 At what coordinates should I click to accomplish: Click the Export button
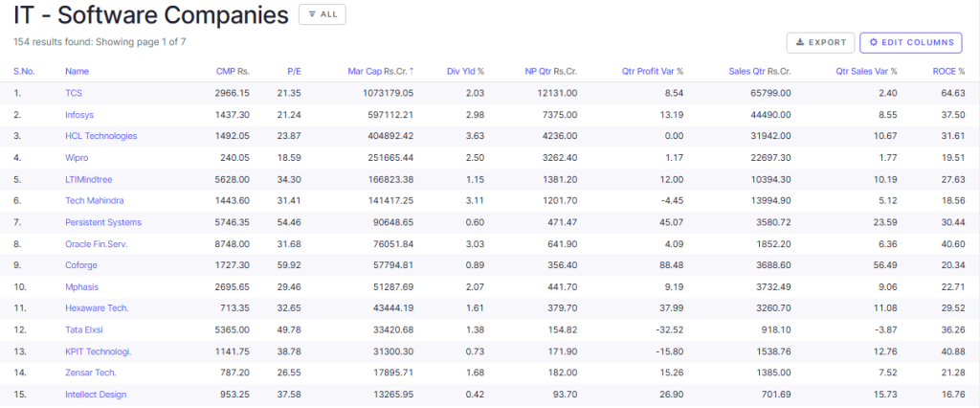click(x=820, y=42)
